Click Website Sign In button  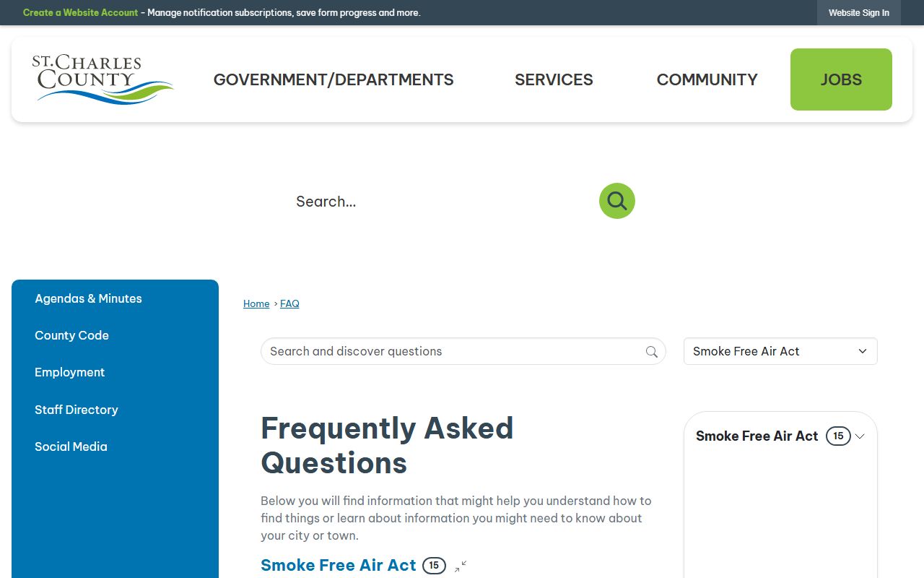(x=859, y=13)
